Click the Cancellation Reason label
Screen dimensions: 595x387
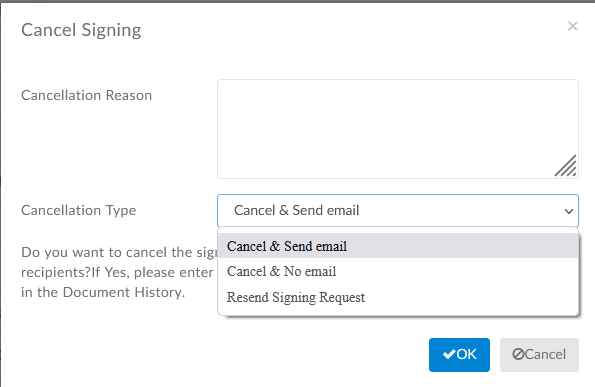point(87,95)
